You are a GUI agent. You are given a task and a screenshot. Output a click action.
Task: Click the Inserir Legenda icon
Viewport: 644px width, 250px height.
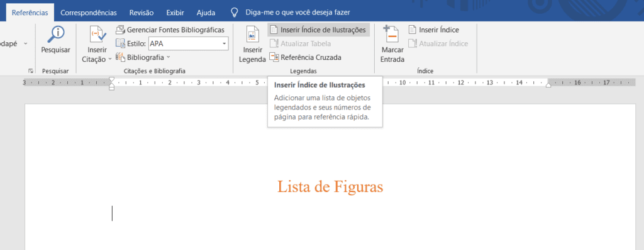pyautogui.click(x=253, y=35)
